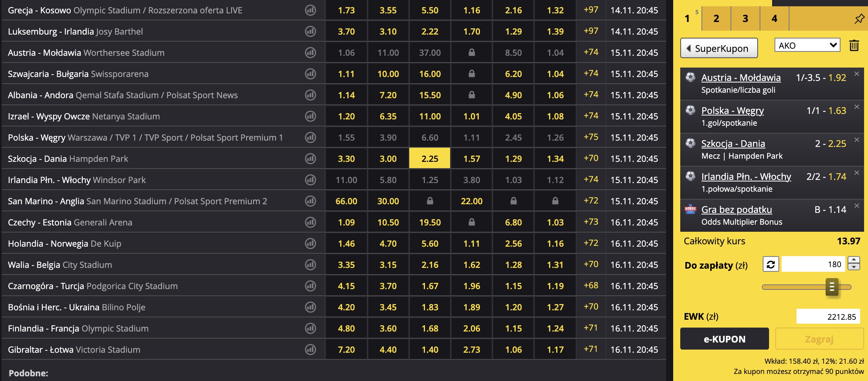
Task: Click the e-KUPON button
Action: click(x=724, y=339)
